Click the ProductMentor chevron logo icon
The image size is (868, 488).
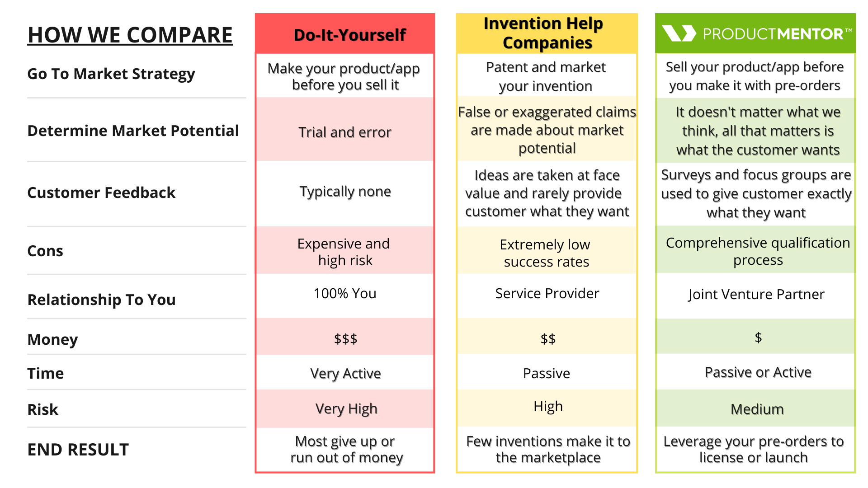679,33
